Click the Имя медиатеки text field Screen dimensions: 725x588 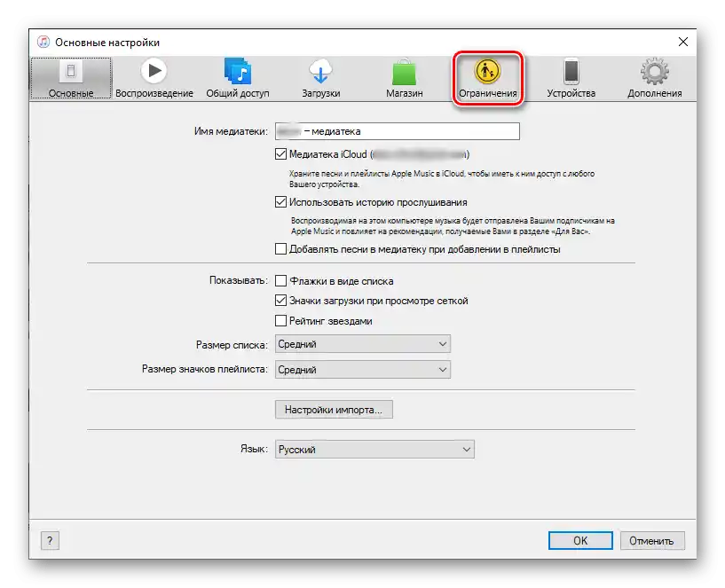click(398, 131)
